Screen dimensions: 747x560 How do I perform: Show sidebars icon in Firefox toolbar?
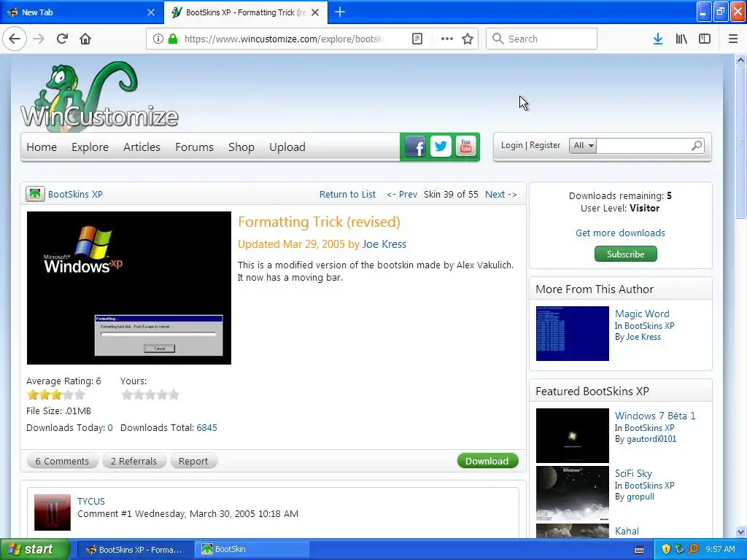pos(705,39)
